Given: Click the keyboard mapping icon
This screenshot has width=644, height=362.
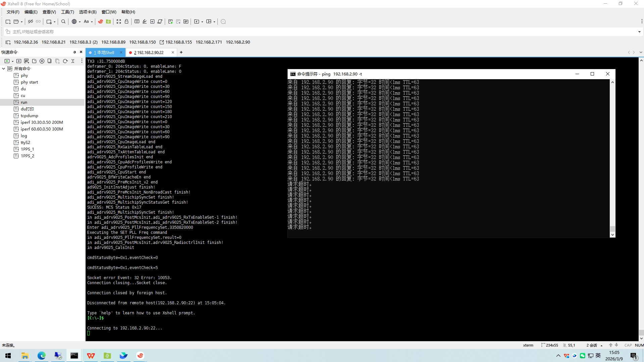Looking at the screenshot, I should click(137, 21).
